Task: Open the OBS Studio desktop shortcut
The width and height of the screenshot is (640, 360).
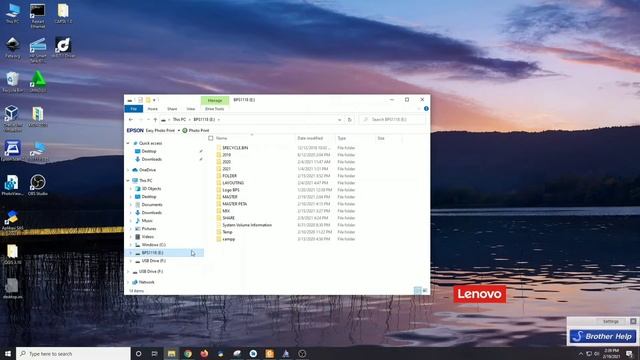Action: click(38, 185)
